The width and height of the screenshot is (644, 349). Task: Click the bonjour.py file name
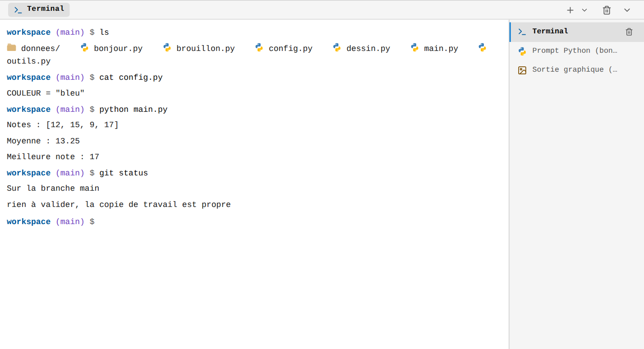point(118,49)
